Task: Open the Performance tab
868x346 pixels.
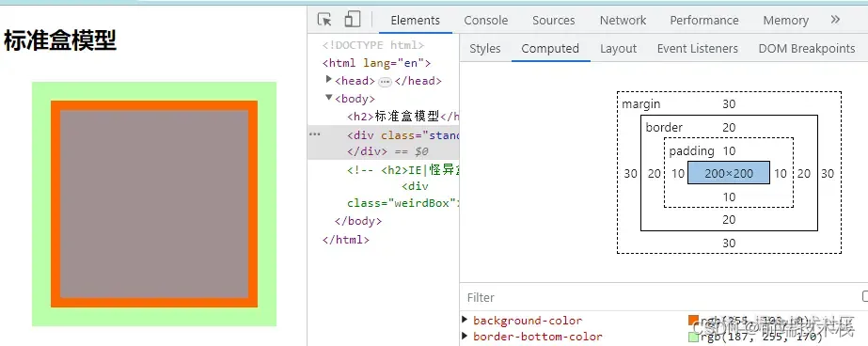Action: (704, 21)
